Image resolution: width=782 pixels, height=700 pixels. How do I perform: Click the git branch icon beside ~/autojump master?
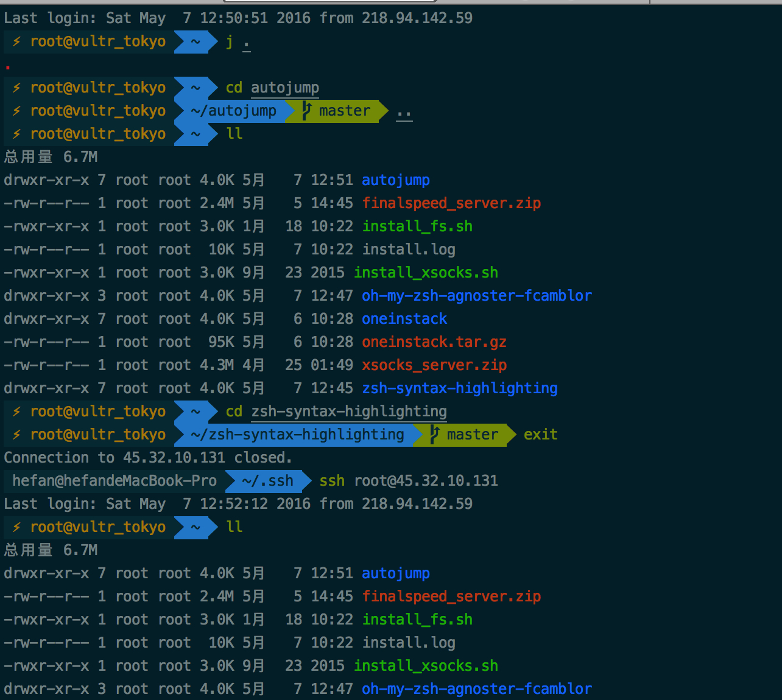306,111
